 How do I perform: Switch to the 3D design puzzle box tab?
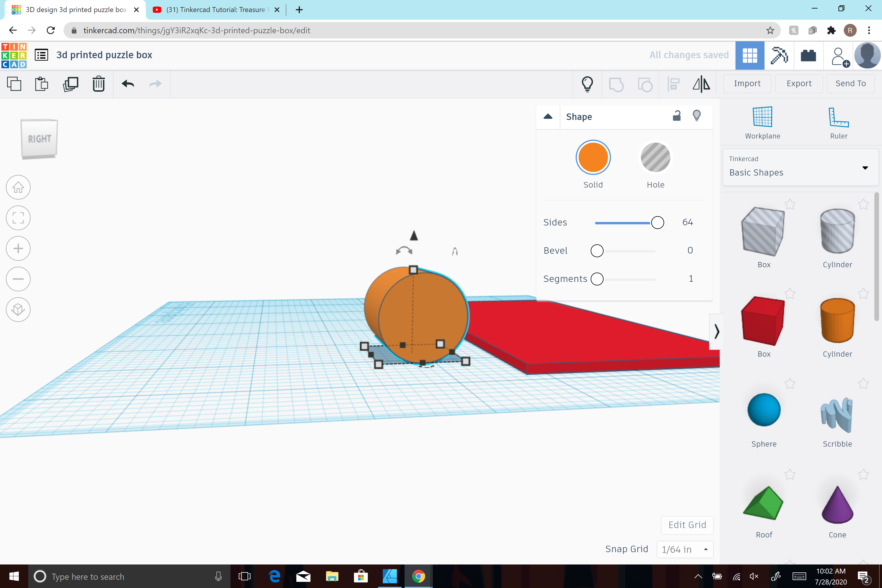[75, 10]
